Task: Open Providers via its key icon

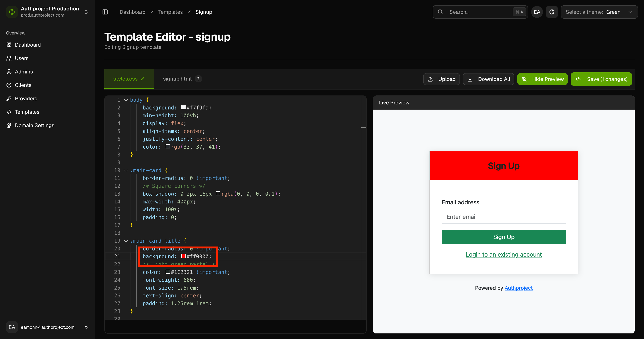Action: pyautogui.click(x=9, y=99)
